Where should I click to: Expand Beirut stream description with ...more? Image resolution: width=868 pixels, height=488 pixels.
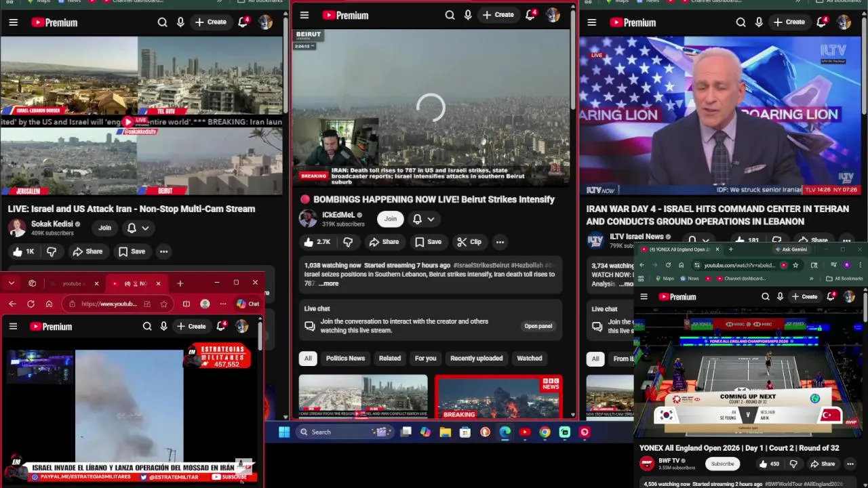328,283
